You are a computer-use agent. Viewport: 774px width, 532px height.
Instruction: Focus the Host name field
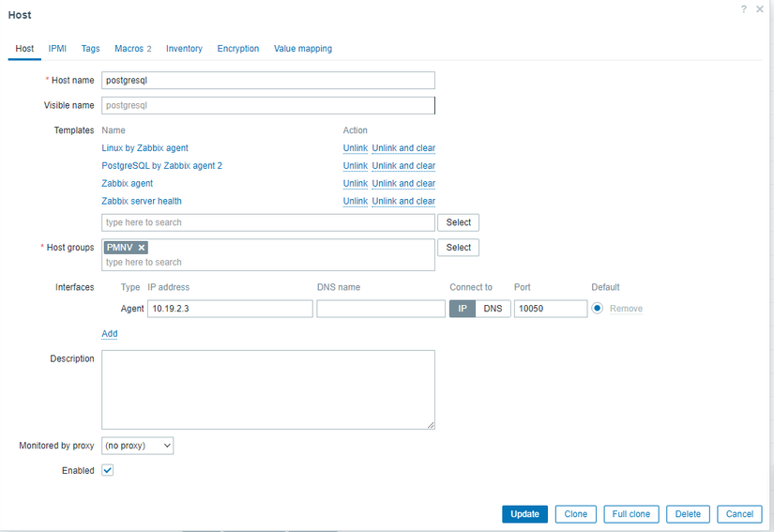coord(268,81)
